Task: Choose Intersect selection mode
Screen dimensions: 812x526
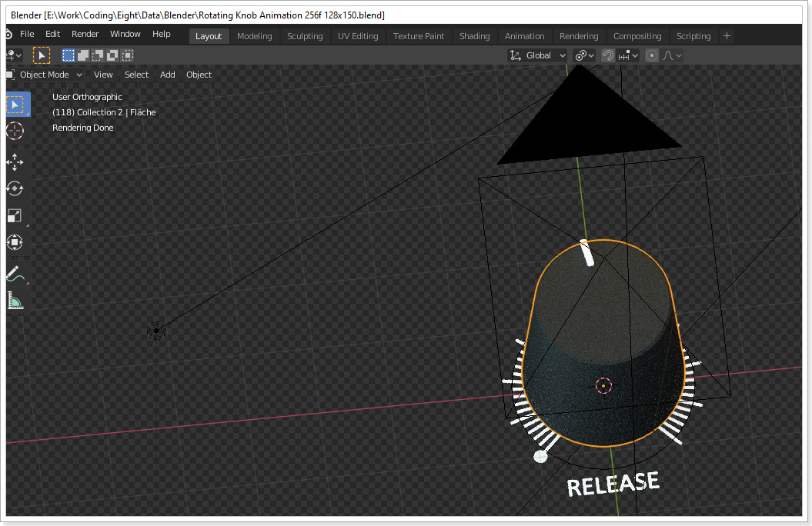Action: tap(128, 55)
